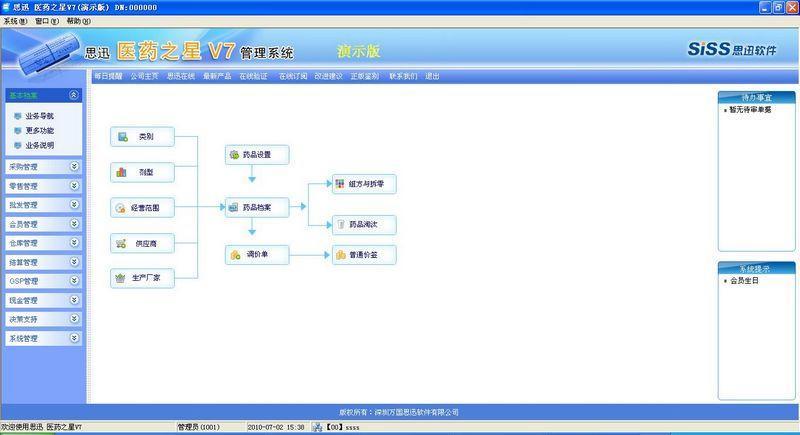Open the 药品设置 drug settings gear icon

click(235, 155)
